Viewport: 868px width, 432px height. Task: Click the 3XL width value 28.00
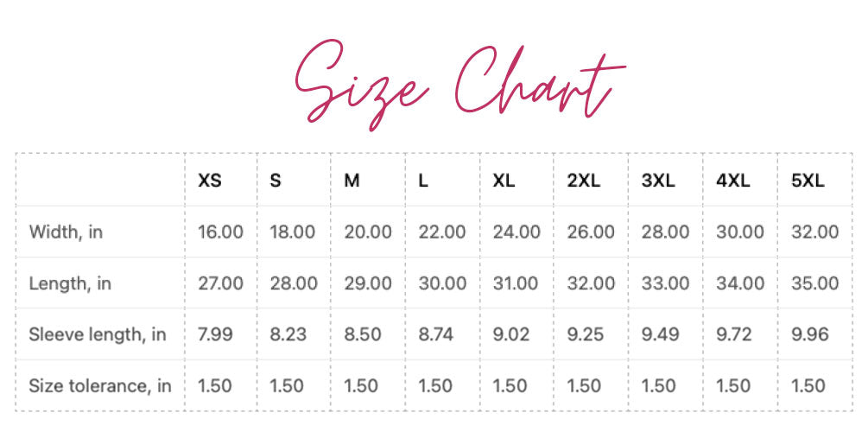pyautogui.click(x=665, y=232)
